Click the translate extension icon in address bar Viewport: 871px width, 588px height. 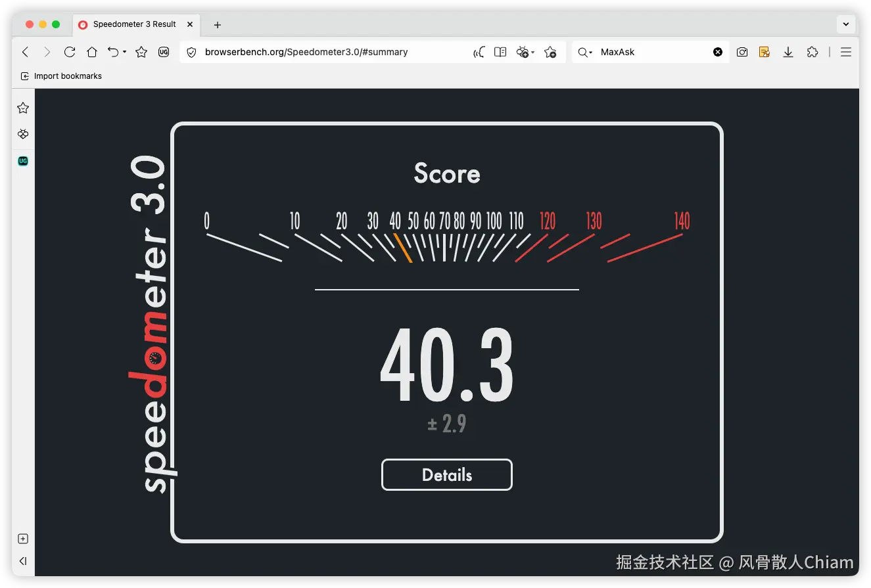pos(523,52)
